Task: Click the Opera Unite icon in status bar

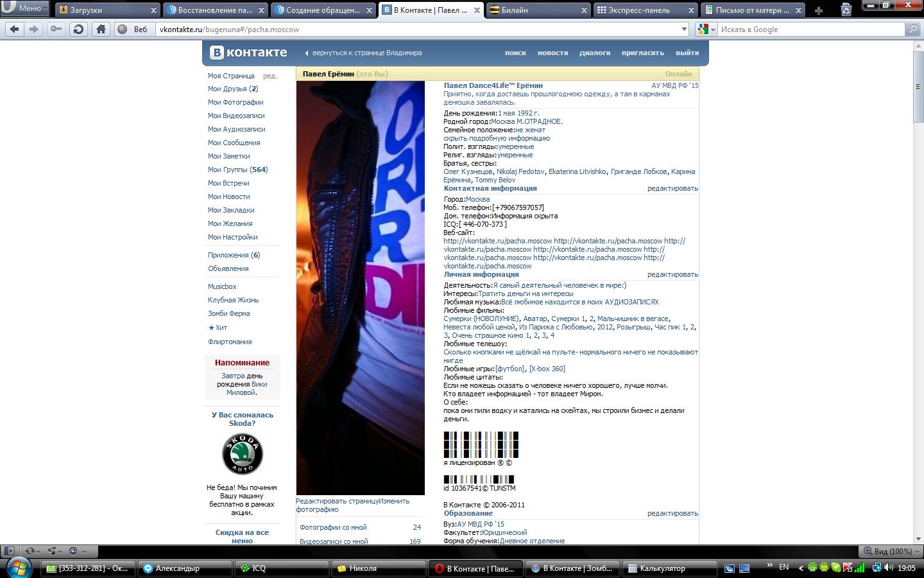Action: coord(53,551)
